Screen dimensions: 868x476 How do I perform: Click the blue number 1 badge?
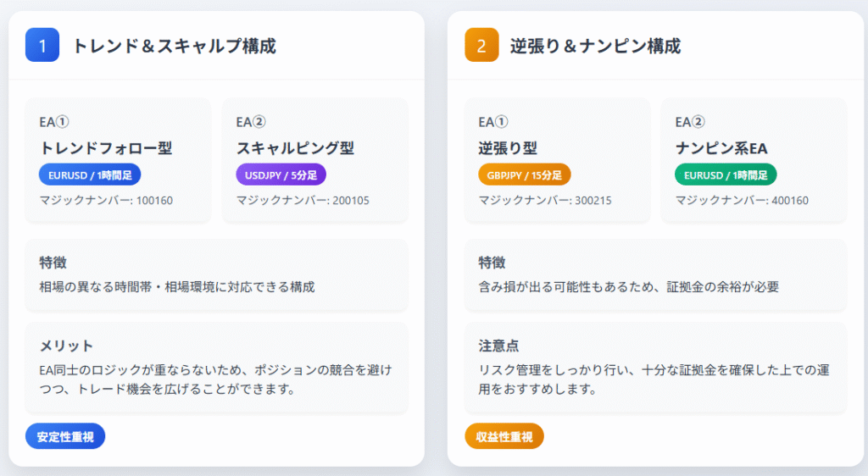[x=42, y=45]
